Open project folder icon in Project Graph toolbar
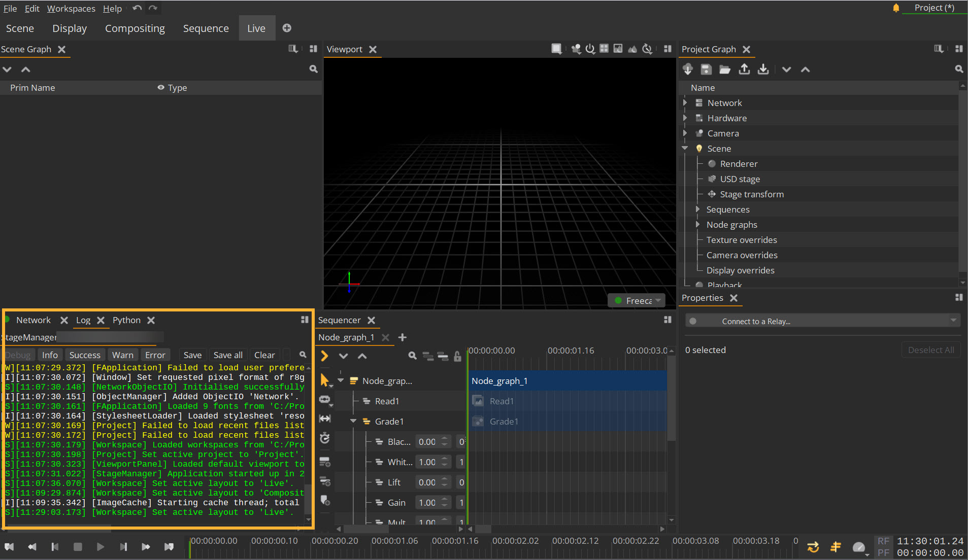This screenshot has width=968, height=560. pos(725,69)
